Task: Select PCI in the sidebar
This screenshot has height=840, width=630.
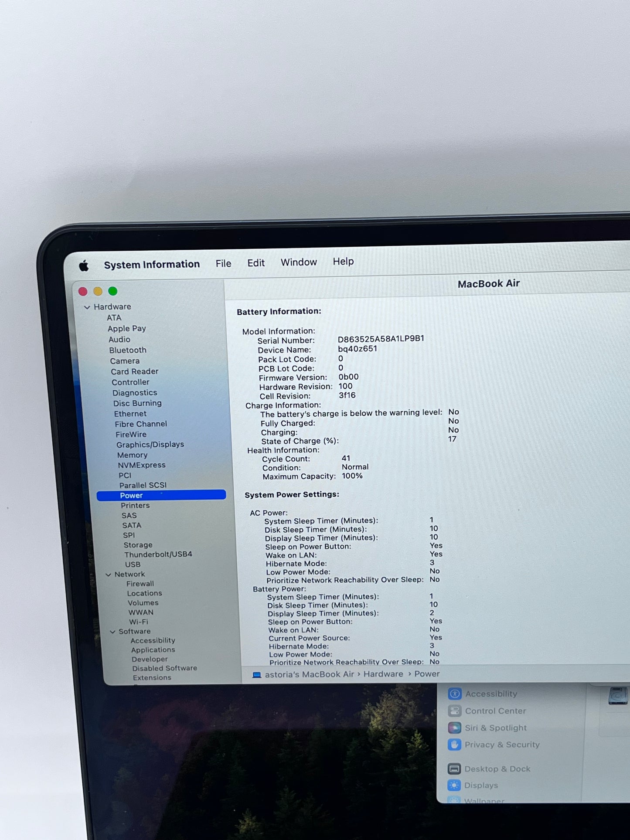Action: coord(125,476)
